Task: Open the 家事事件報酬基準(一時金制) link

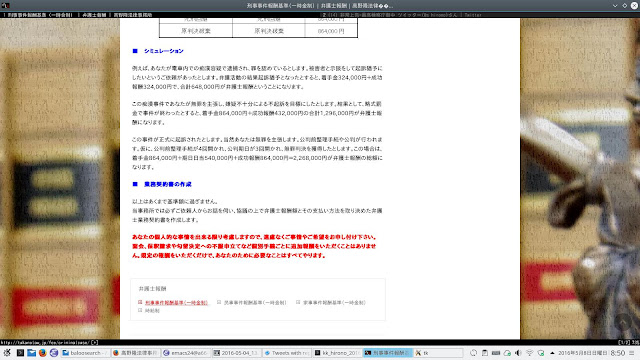Action: pyautogui.click(x=334, y=303)
